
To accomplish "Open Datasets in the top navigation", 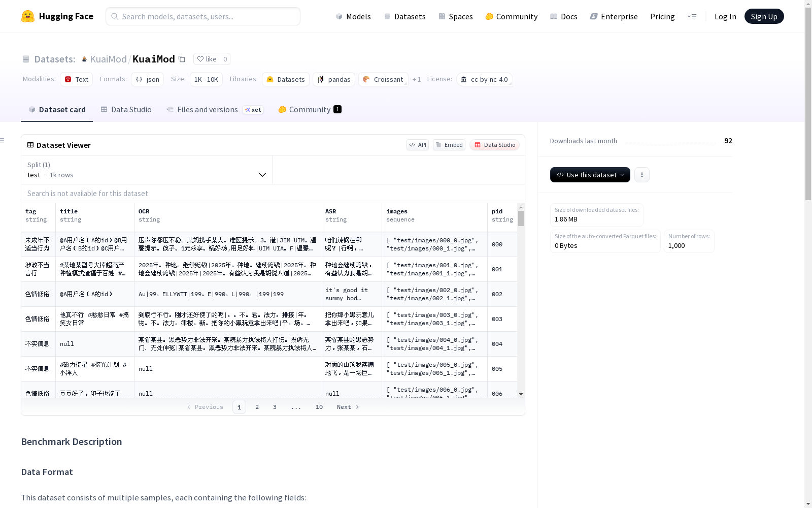I will (x=404, y=16).
